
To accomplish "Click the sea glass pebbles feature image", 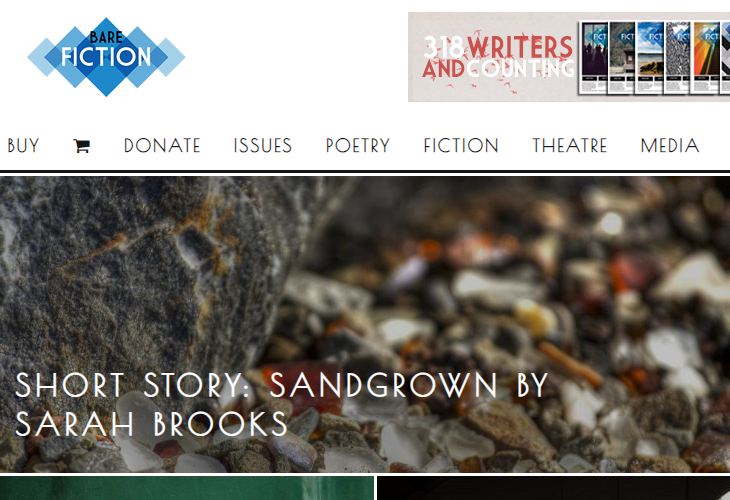I will click(365, 324).
